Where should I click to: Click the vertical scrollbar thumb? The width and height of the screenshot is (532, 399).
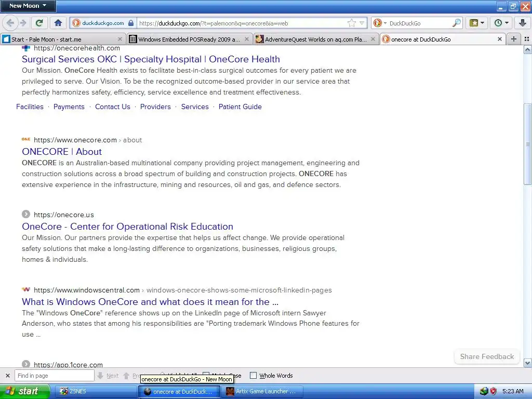(x=527, y=144)
